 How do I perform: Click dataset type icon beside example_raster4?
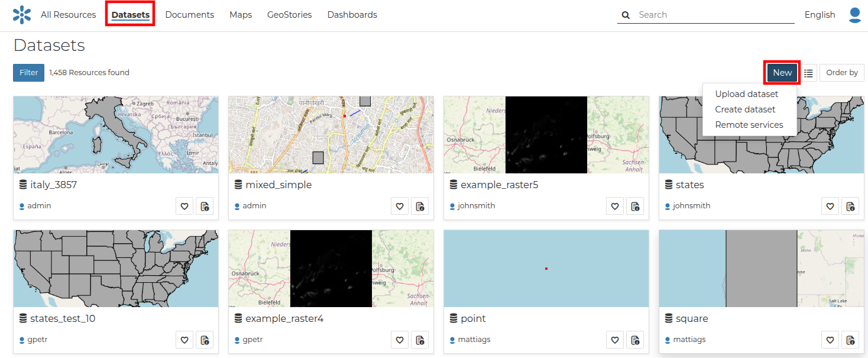(238, 318)
